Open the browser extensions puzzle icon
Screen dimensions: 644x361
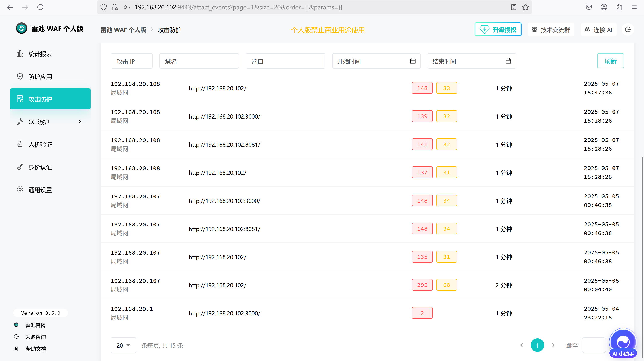(619, 7)
